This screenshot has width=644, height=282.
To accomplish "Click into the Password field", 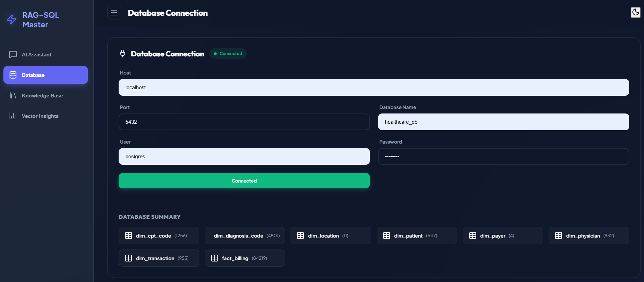I will coord(503,157).
